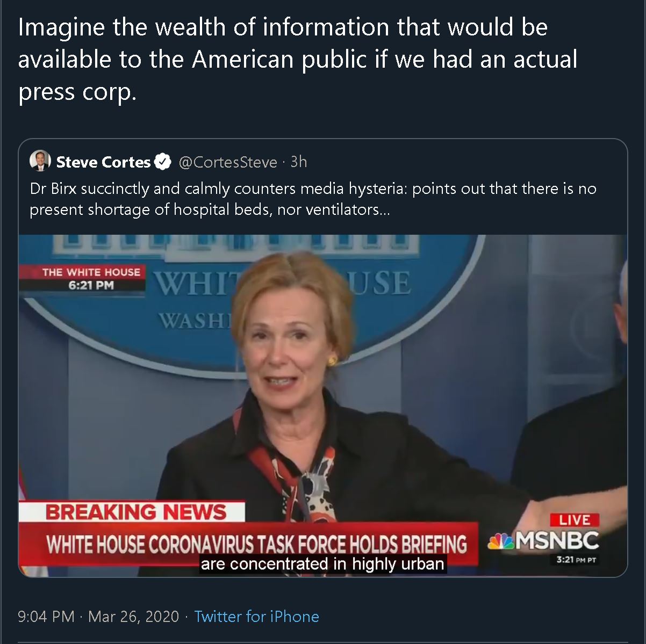Image resolution: width=646 pixels, height=644 pixels.
Task: Open Steve Cortes profile avatar
Action: pos(40,161)
